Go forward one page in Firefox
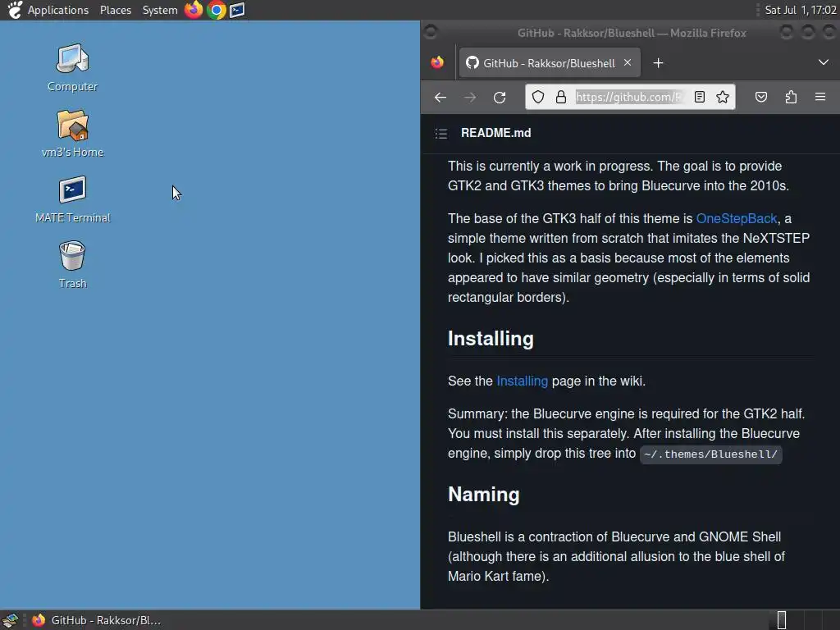The height and width of the screenshot is (630, 840). coord(470,97)
